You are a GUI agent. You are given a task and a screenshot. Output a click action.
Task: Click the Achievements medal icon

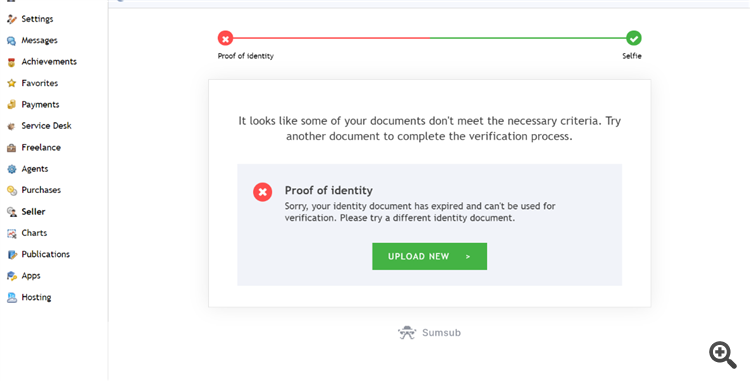coord(11,62)
